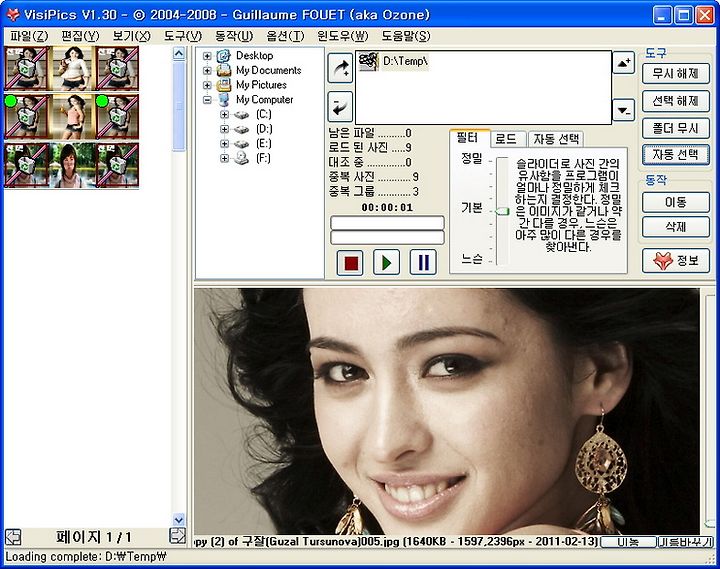This screenshot has height=569, width=720.
Task: Click the 중복 그룹 count text
Action: pyautogui.click(x=373, y=191)
